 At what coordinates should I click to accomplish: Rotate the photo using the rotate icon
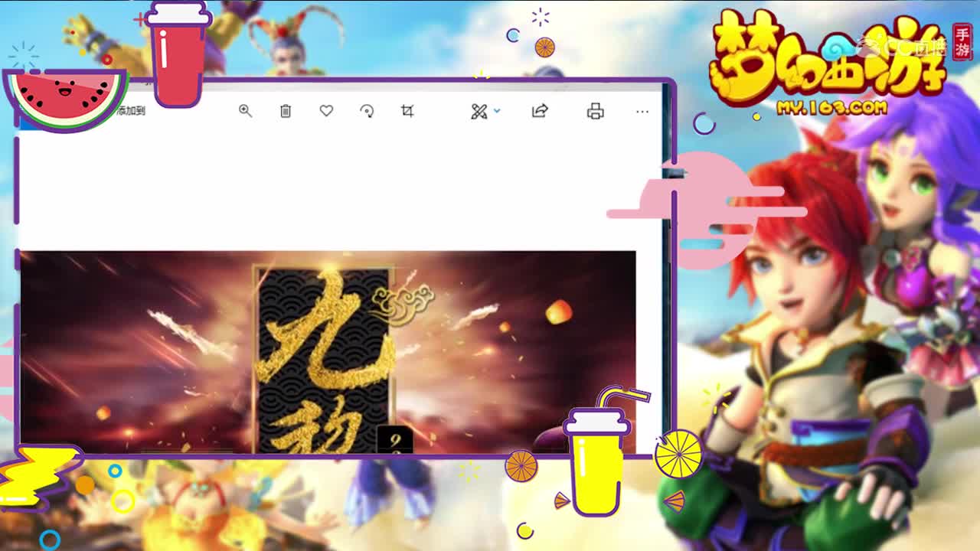[367, 111]
